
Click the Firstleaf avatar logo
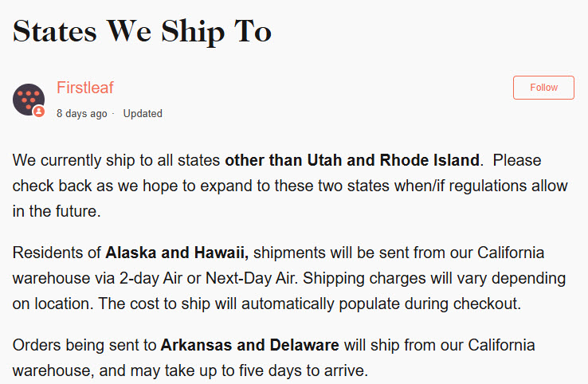point(28,98)
